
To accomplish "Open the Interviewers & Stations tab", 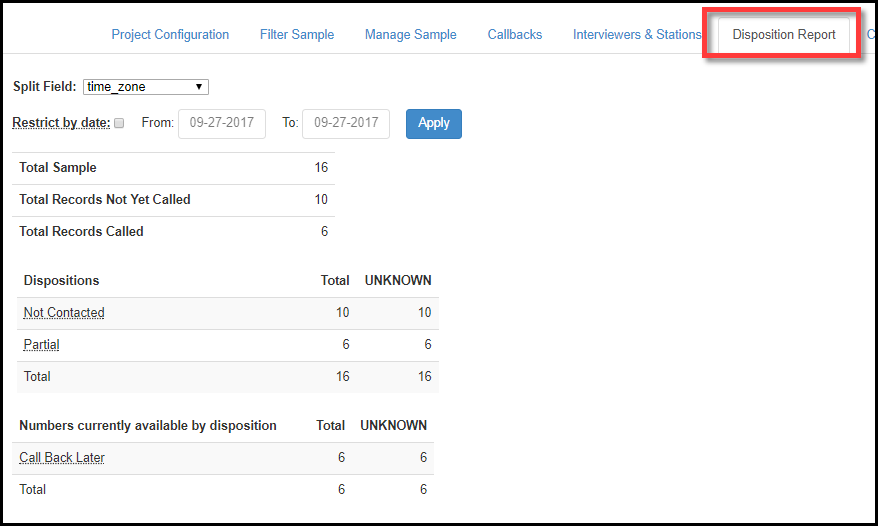I will pyautogui.click(x=637, y=34).
